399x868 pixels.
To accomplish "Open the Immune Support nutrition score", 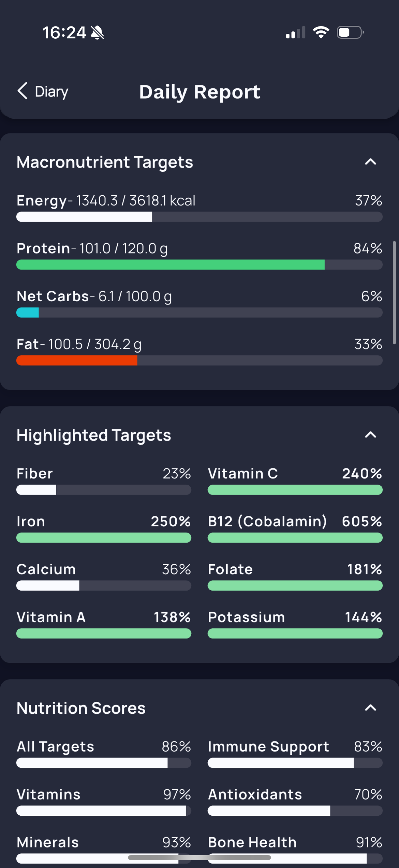I will pyautogui.click(x=295, y=753).
